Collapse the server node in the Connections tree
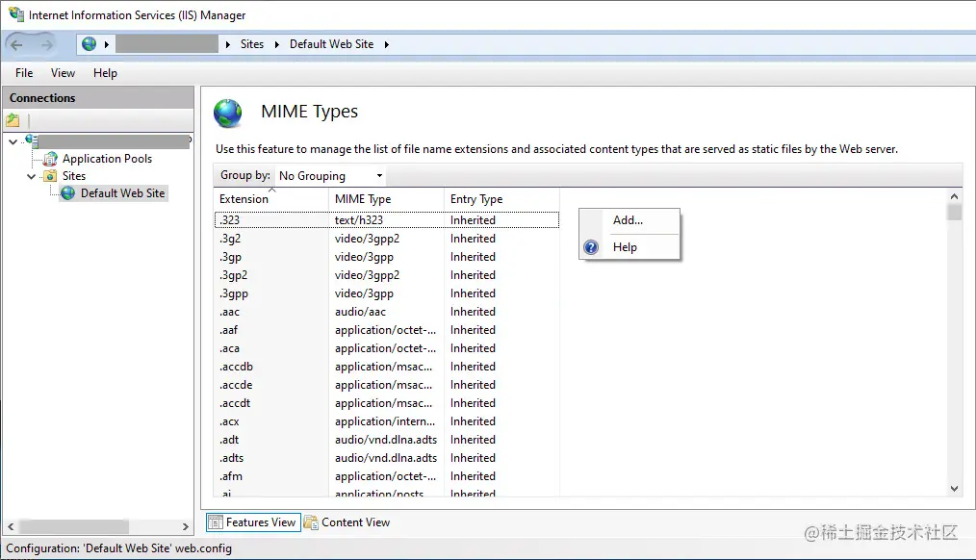Screen dimensions: 976x560 point(13,141)
